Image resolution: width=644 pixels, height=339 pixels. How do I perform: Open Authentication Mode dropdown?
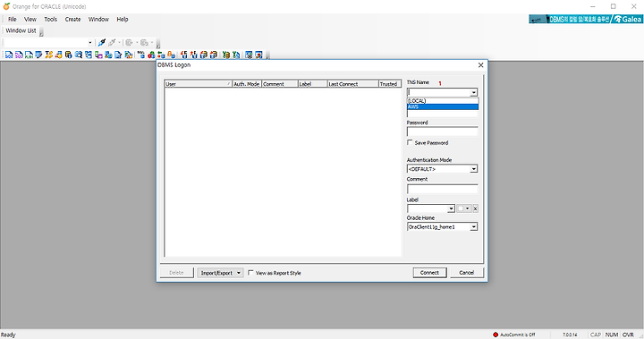tap(473, 169)
